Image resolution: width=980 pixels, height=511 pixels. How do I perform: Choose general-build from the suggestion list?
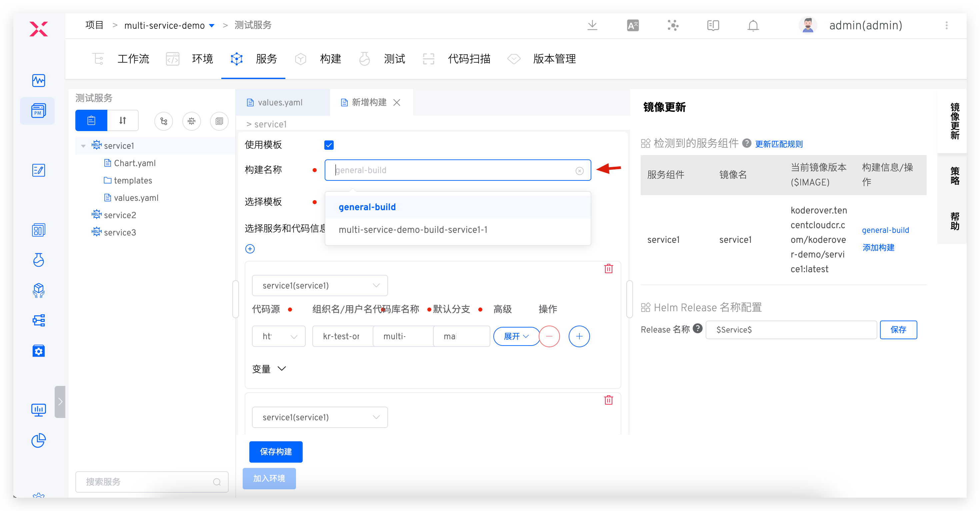pyautogui.click(x=458, y=207)
